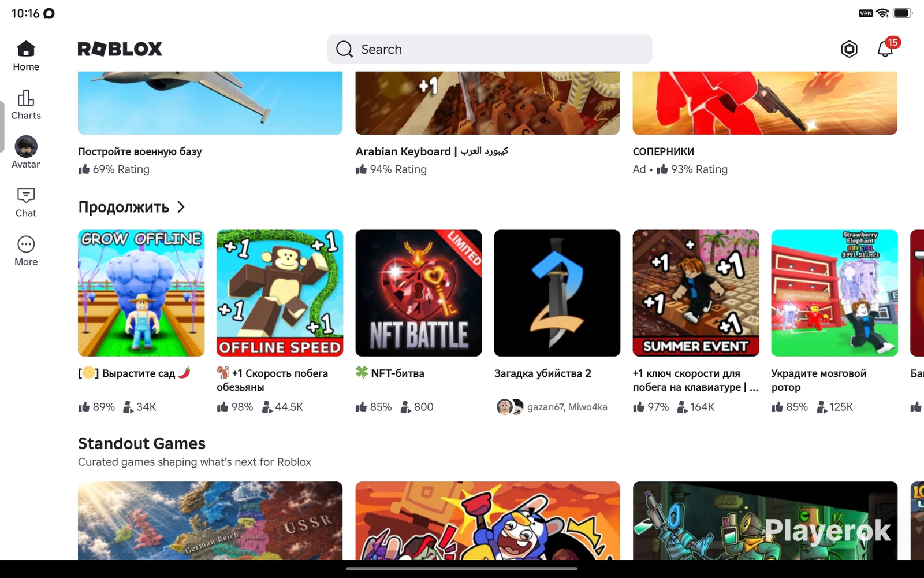Select the title Постройте военную базу
Image resolution: width=924 pixels, height=578 pixels.
click(x=140, y=151)
